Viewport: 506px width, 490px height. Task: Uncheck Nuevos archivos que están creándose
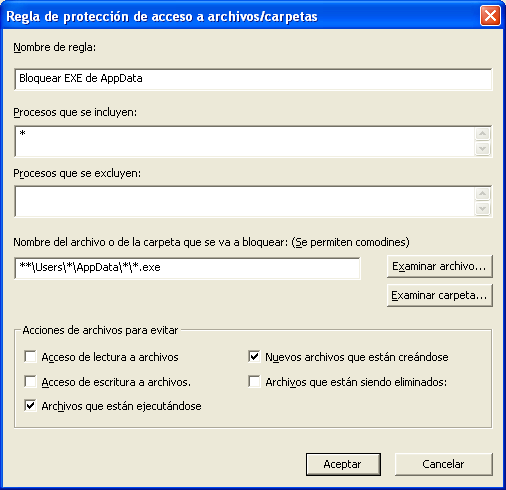point(254,357)
